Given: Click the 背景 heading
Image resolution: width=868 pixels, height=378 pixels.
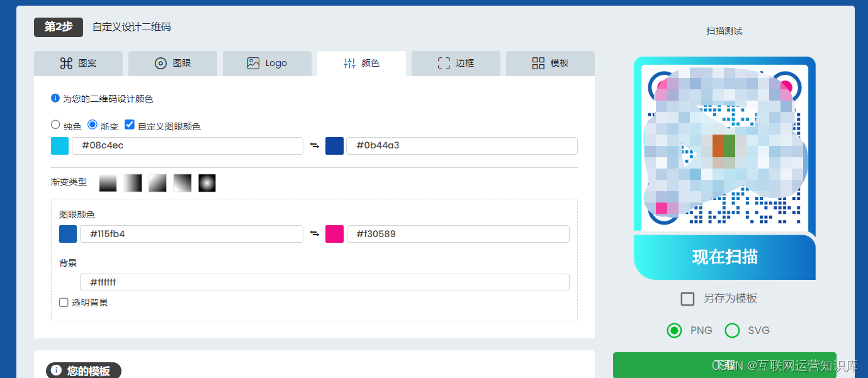Looking at the screenshot, I should [68, 263].
